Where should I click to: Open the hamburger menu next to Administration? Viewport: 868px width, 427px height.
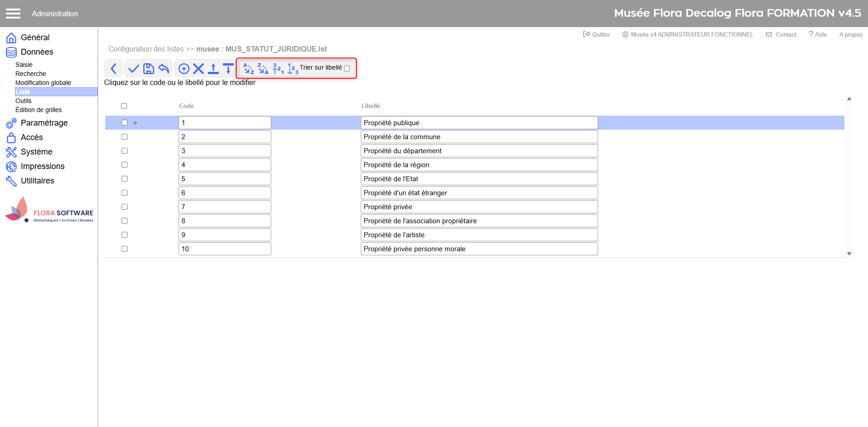point(13,14)
